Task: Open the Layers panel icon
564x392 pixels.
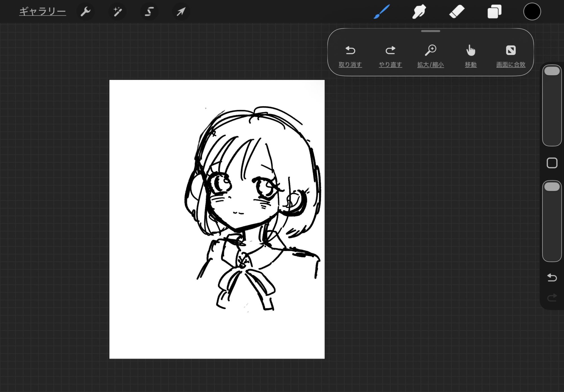Action: pyautogui.click(x=494, y=12)
